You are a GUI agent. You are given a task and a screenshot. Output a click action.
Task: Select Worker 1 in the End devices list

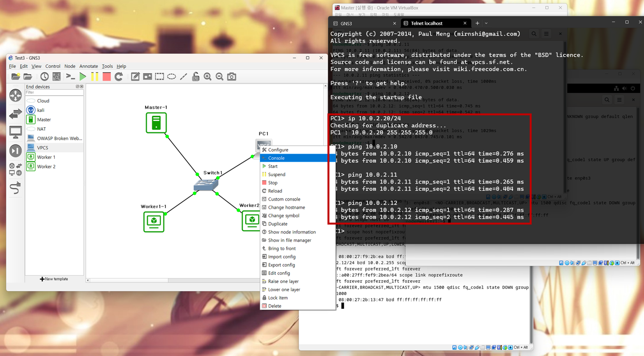tap(54, 157)
